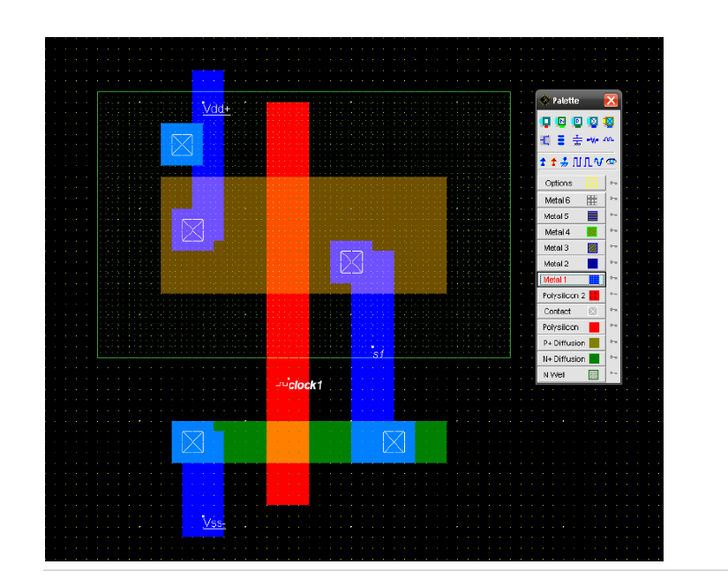Image resolution: width=728 pixels, height=587 pixels.
Task: Select the red high-voltage supply arrow
Action: click(x=553, y=162)
